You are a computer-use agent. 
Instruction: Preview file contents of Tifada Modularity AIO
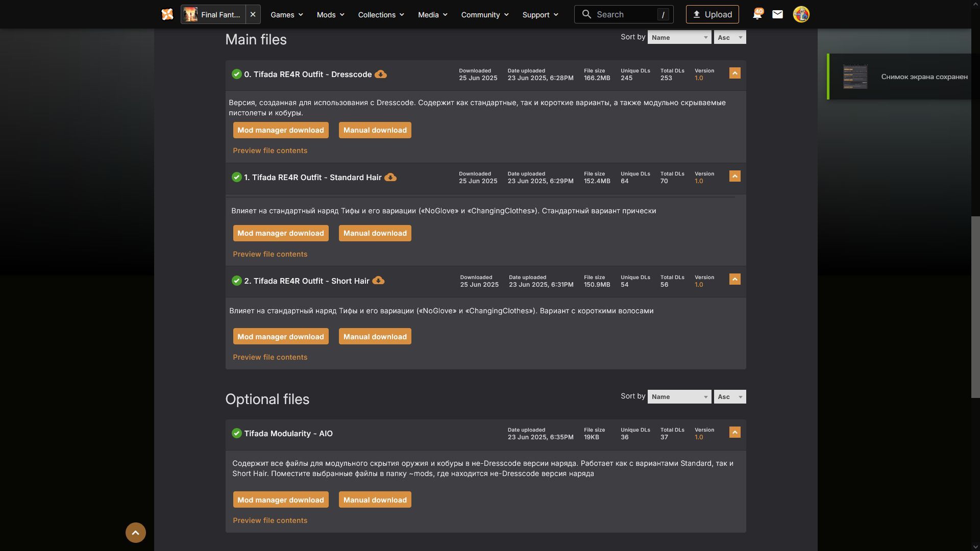(x=270, y=520)
